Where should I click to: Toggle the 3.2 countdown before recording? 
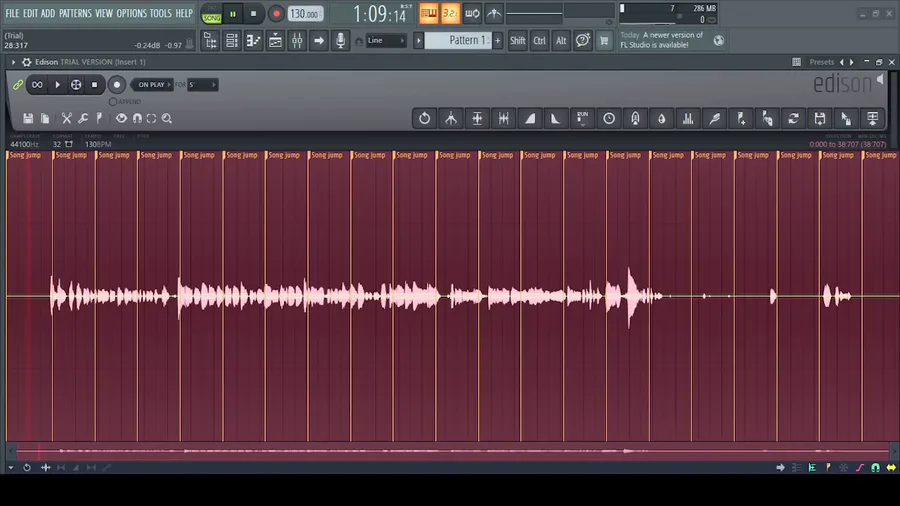[x=451, y=14]
